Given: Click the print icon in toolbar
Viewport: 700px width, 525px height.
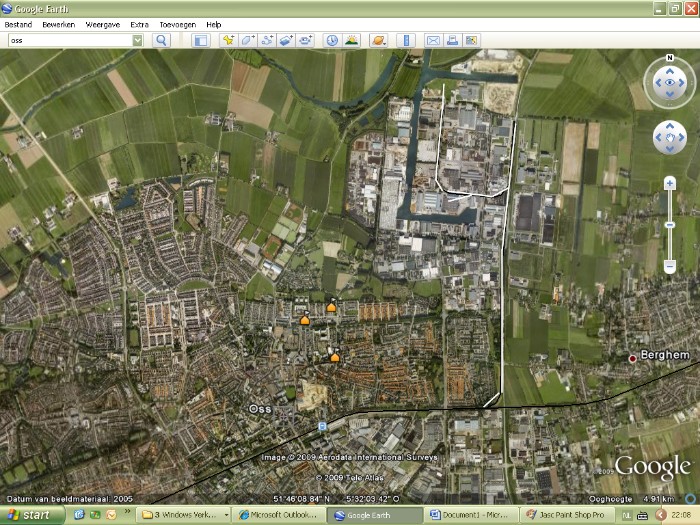Looking at the screenshot, I should [x=452, y=40].
